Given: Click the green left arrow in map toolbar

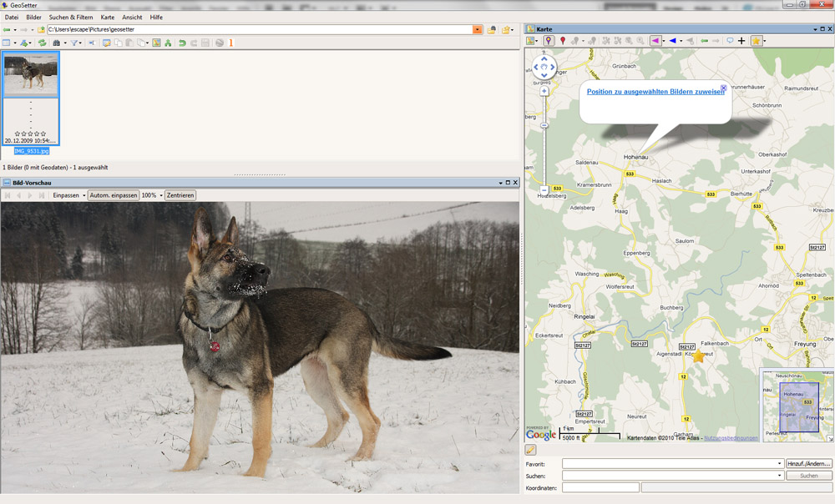Looking at the screenshot, I should (x=705, y=41).
